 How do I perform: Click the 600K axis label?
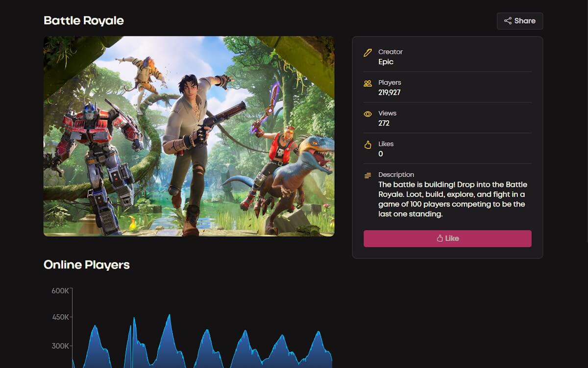tap(60, 291)
